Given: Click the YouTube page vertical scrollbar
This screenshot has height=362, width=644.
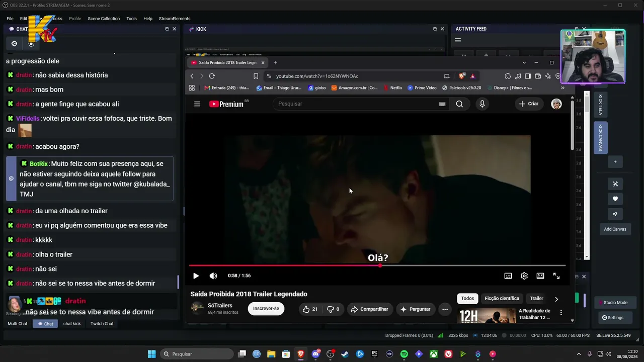Looking at the screenshot, I should click(x=572, y=126).
